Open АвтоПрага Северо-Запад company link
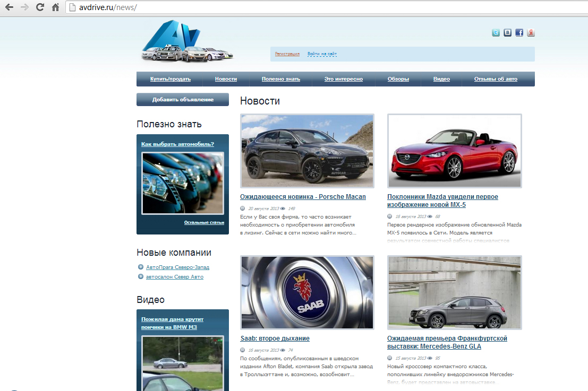The width and height of the screenshot is (588, 391). [x=178, y=267]
